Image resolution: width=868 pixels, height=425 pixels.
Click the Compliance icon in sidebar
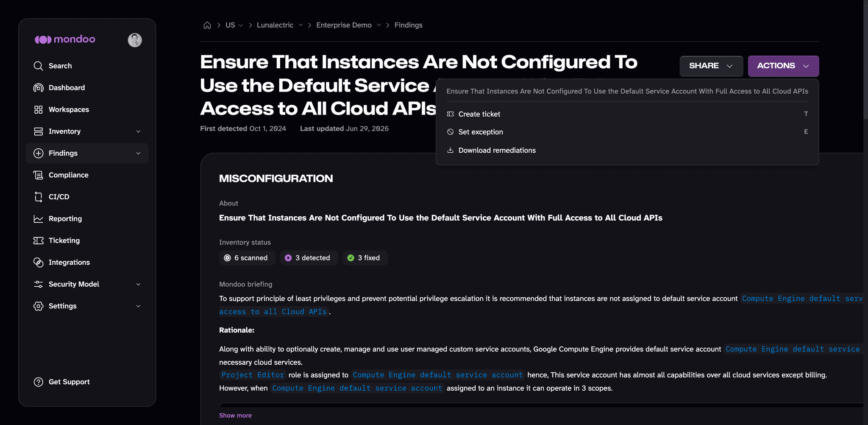tap(38, 175)
